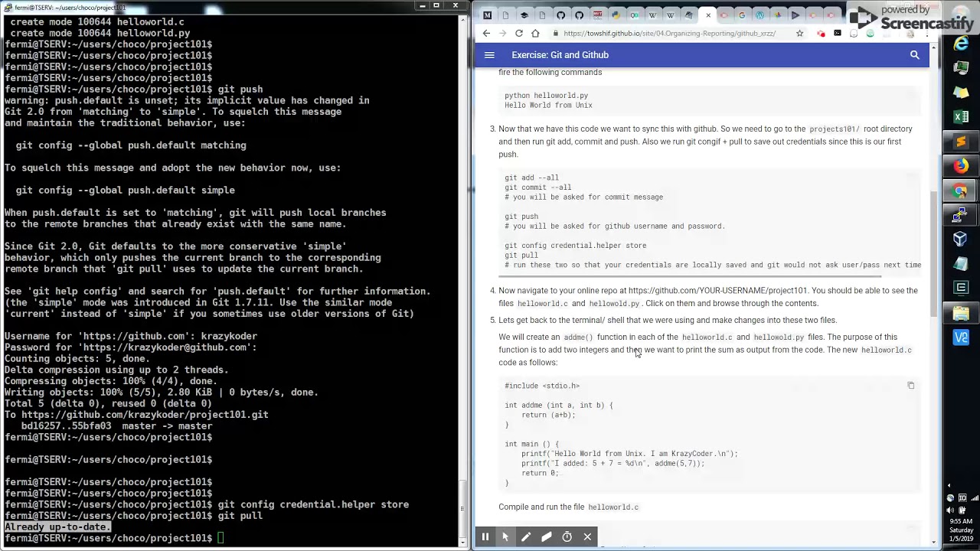Viewport: 980px width, 551px height.
Task: Reload the current Chrome page
Action: [519, 34]
